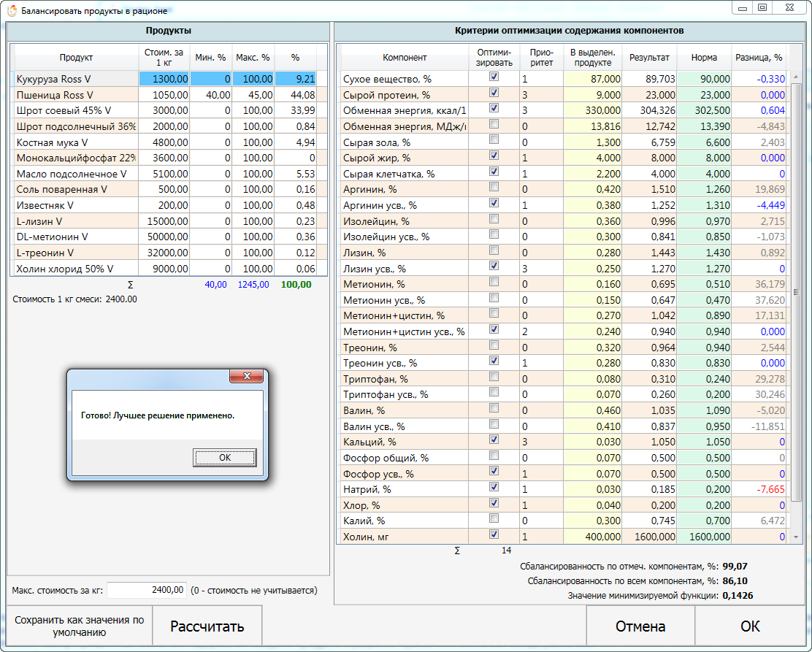The height and width of the screenshot is (652, 812).
Task: Enable optimize checkbox for Метионин, %
Action: click(494, 282)
